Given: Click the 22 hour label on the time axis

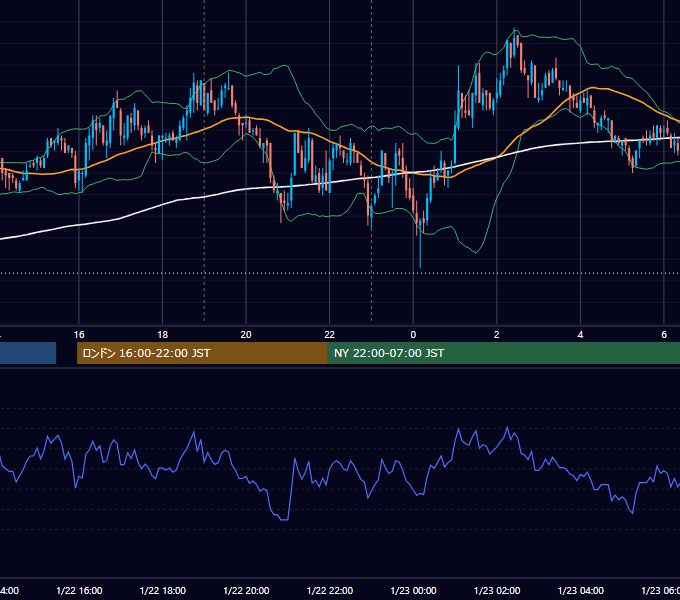Looking at the screenshot, I should click(330, 335).
